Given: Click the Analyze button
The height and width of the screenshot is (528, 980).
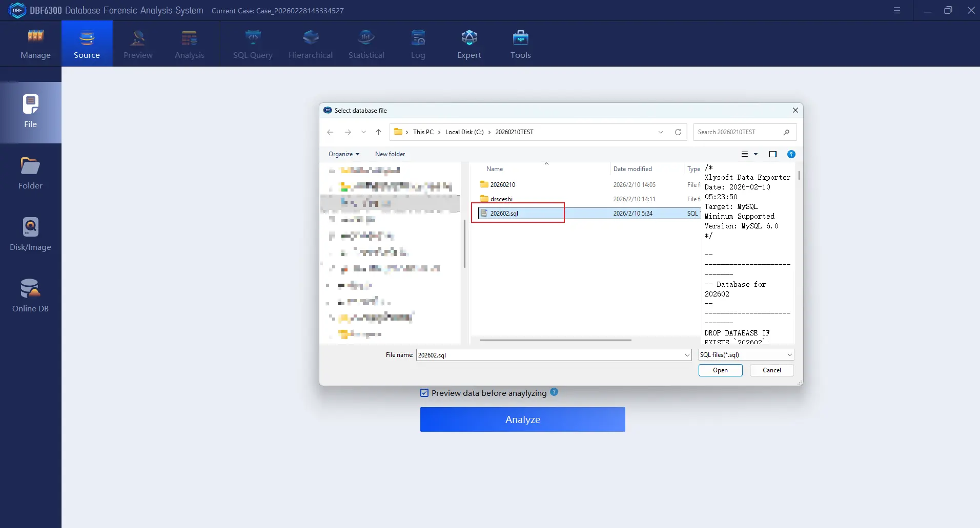Looking at the screenshot, I should click(x=522, y=419).
